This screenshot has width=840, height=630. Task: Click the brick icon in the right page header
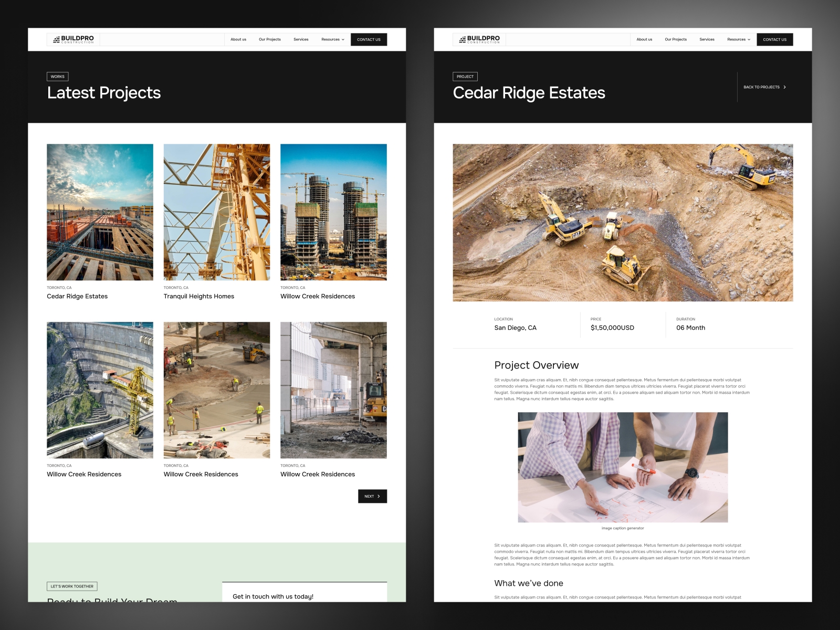coord(462,38)
